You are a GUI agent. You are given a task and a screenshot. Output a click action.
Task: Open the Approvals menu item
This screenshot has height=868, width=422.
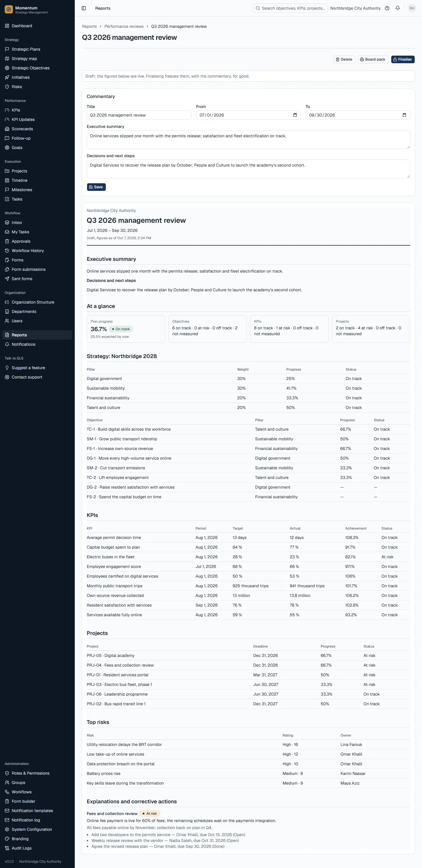click(x=37, y=241)
